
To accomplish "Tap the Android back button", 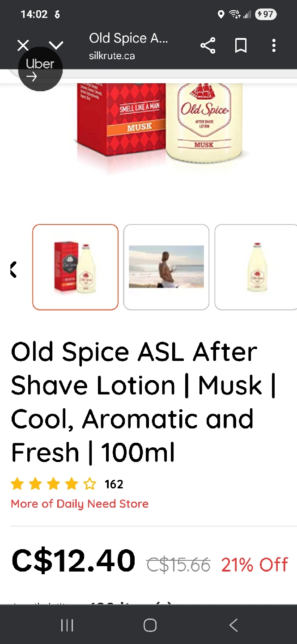I will tap(233, 625).
